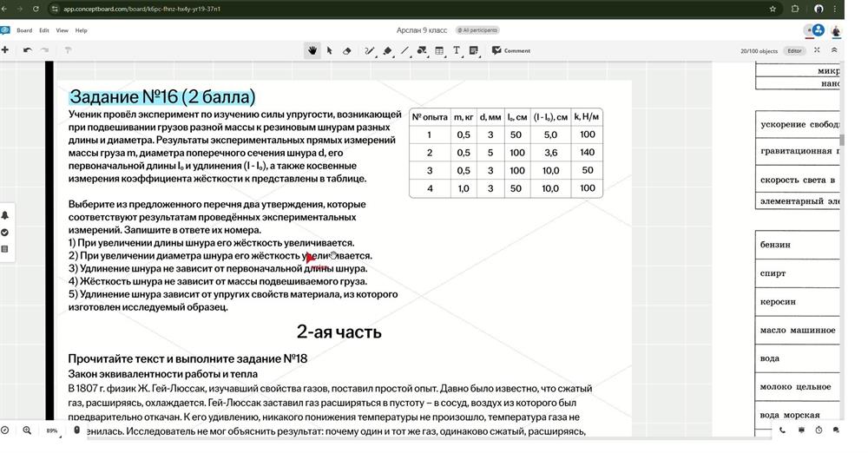
Task: Click the mouse navigation mode icon
Action: [x=76, y=430]
